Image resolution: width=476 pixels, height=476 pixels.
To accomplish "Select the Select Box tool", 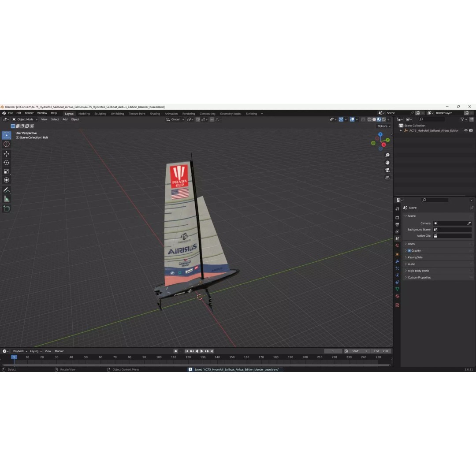I will tap(6, 135).
